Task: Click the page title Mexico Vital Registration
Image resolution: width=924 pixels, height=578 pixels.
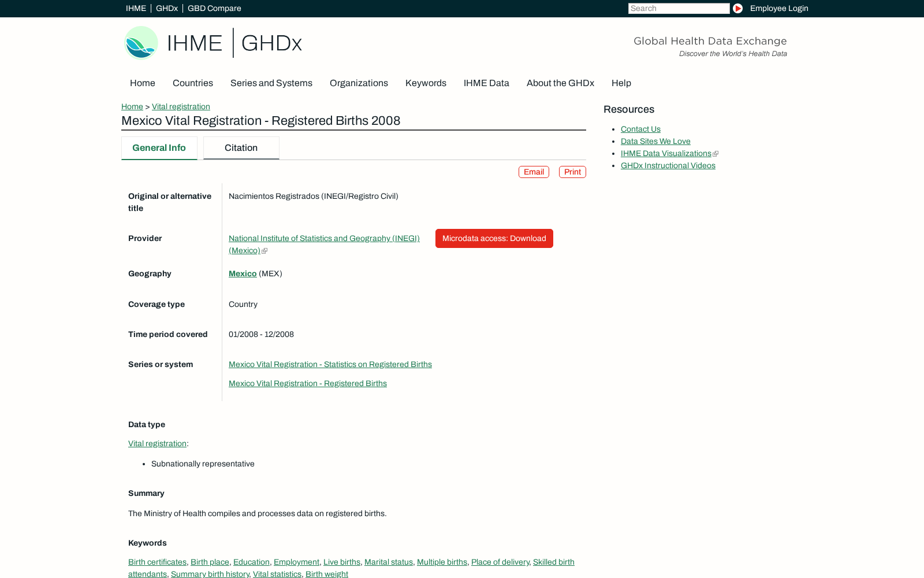Action: click(x=261, y=121)
